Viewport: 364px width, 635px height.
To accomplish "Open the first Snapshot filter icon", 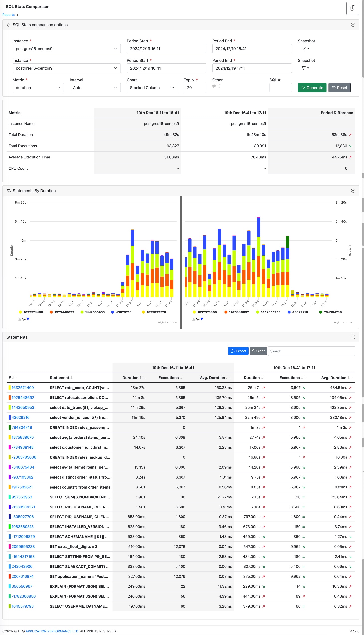I will point(305,49).
